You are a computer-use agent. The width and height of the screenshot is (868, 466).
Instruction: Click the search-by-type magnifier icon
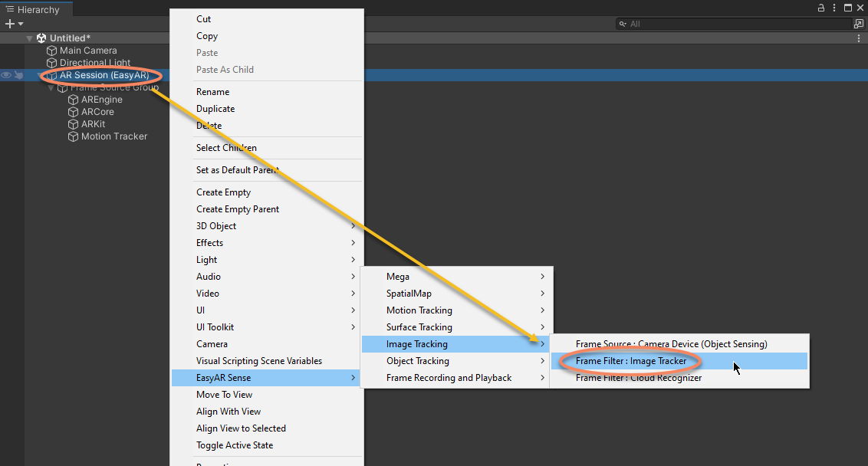[x=623, y=25]
